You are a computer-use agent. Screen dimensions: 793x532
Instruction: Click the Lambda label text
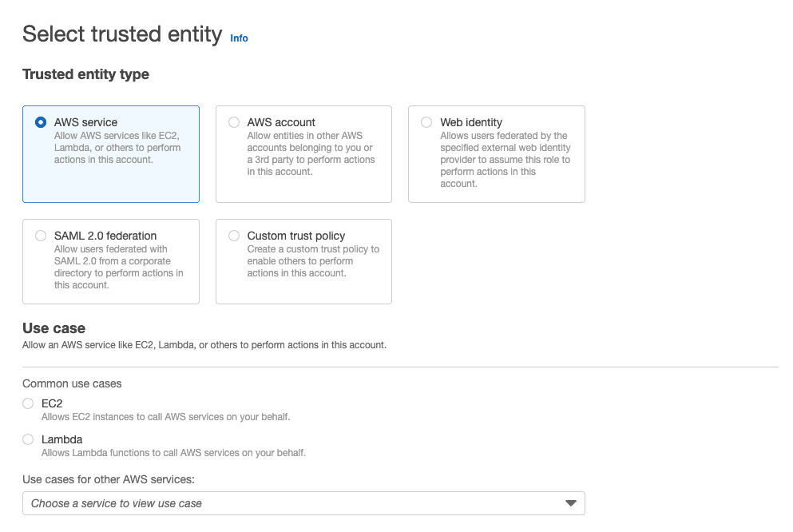pos(61,439)
